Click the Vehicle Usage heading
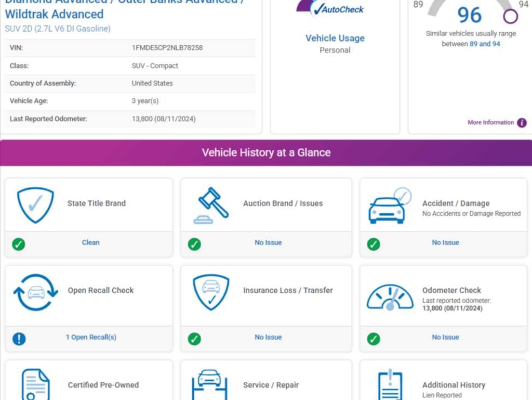Image resolution: width=532 pixels, height=400 pixels. pos(335,38)
